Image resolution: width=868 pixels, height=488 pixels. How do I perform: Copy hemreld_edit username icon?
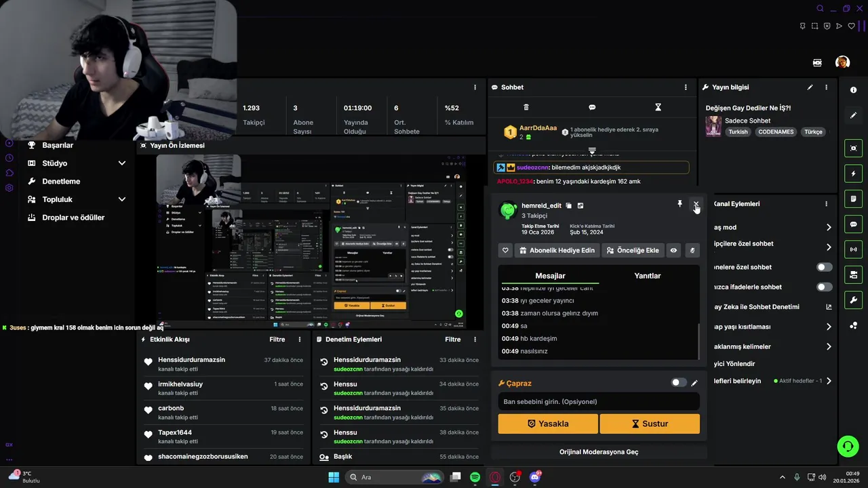(x=569, y=205)
